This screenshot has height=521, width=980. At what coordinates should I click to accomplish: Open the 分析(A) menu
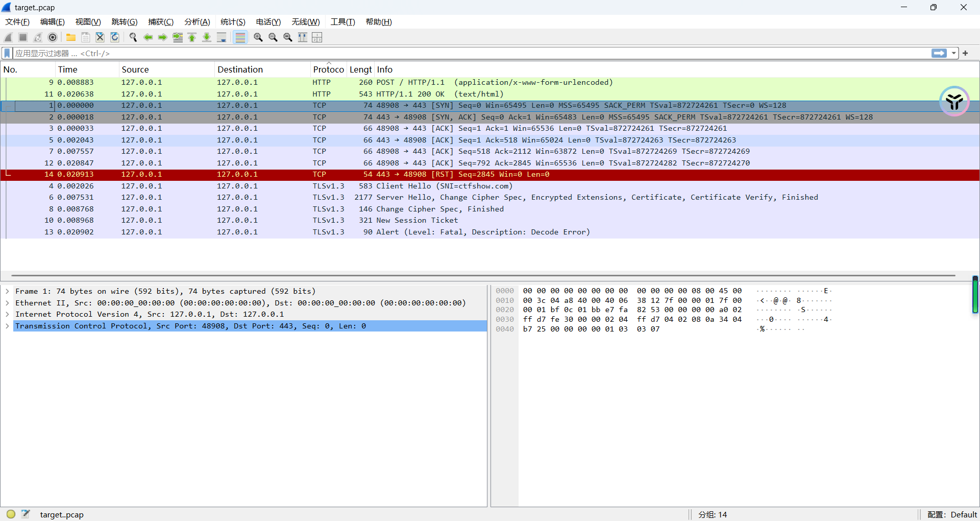click(x=197, y=21)
